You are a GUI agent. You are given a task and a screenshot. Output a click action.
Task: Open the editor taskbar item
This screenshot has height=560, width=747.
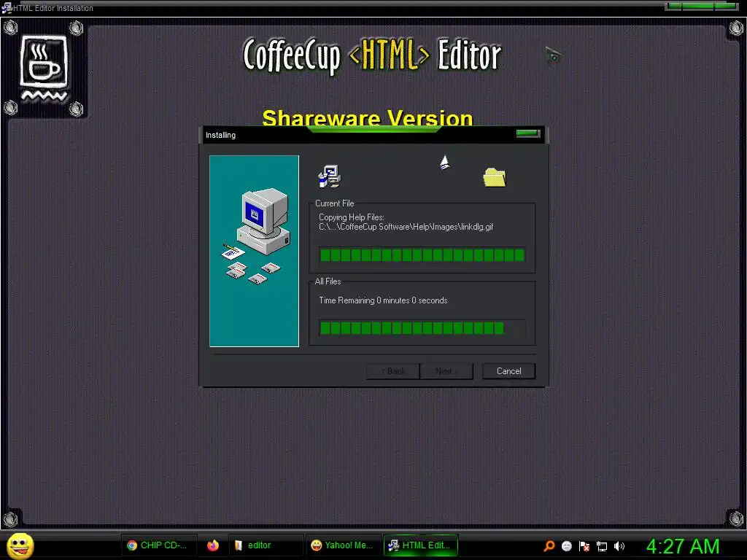(x=266, y=545)
